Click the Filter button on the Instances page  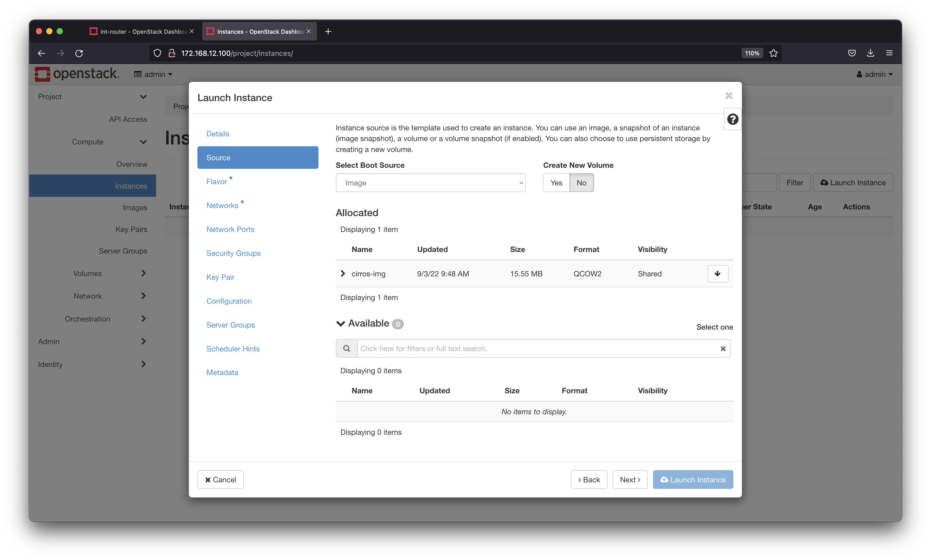click(794, 183)
